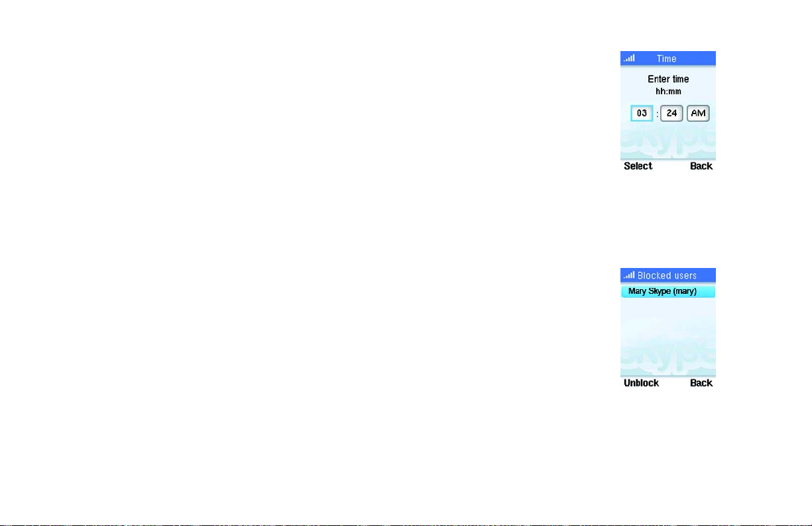This screenshot has height=526, width=812.
Task: Click the Unblock softkey
Action: pyautogui.click(x=641, y=383)
